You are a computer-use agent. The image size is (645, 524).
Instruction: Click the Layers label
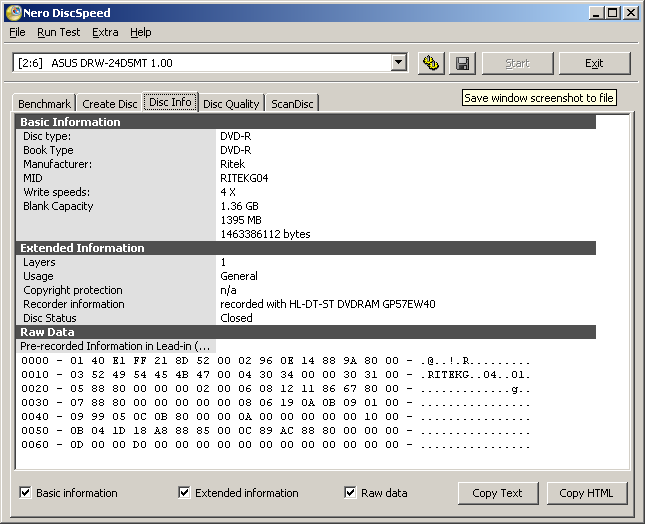[39, 262]
